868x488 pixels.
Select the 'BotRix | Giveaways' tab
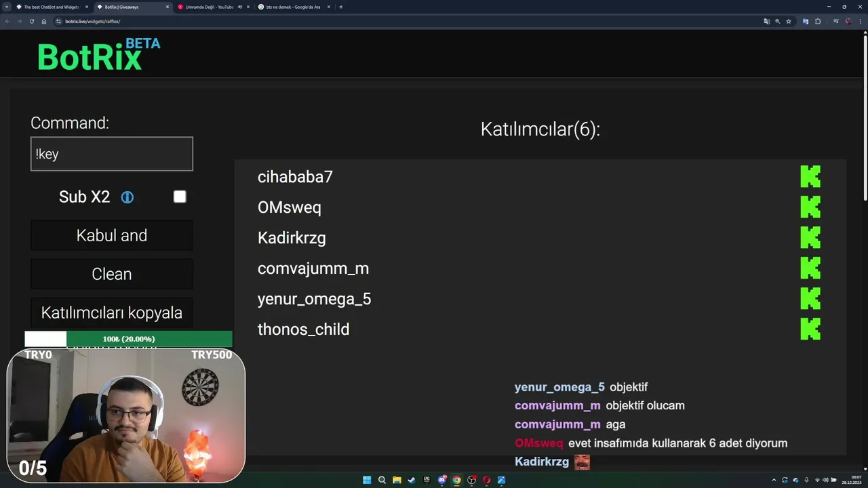[132, 7]
